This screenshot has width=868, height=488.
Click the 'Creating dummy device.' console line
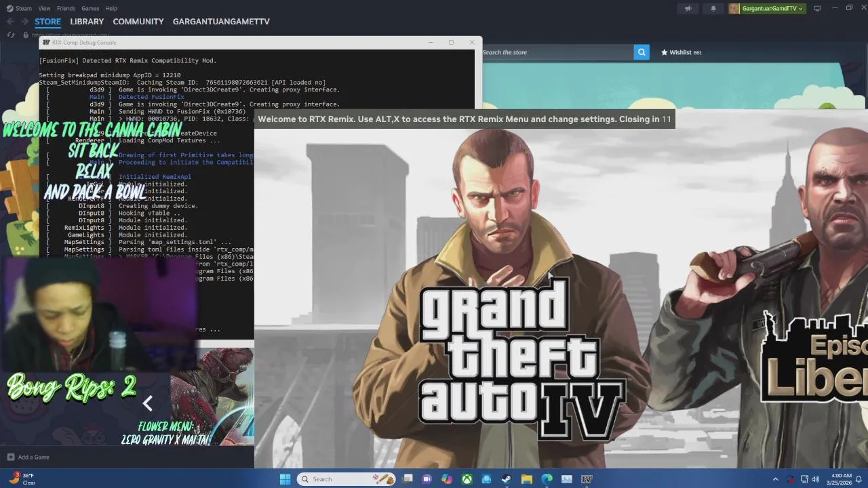(158, 206)
